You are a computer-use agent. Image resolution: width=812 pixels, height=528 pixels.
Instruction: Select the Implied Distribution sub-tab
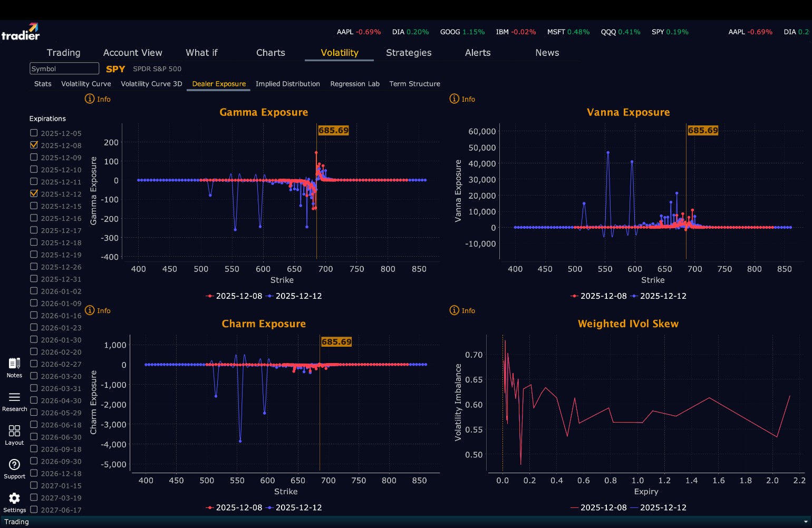pyautogui.click(x=288, y=84)
